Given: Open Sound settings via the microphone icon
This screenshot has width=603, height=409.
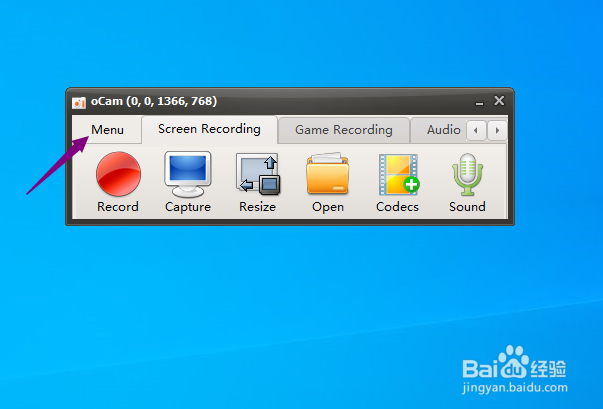Looking at the screenshot, I should point(467,181).
